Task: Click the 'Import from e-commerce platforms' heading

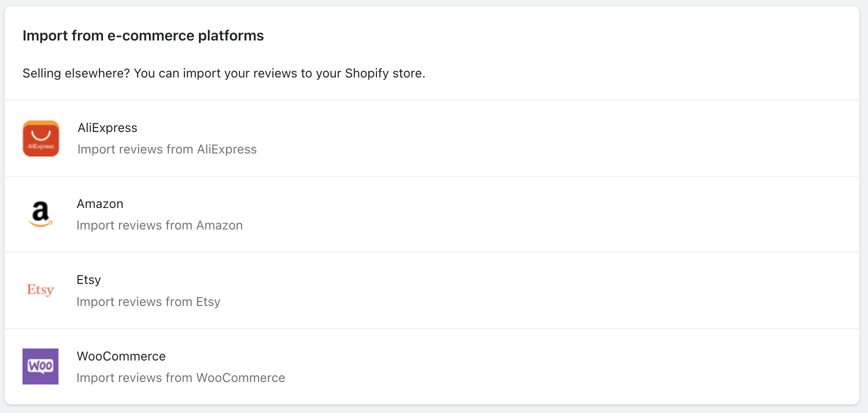Action: click(143, 36)
